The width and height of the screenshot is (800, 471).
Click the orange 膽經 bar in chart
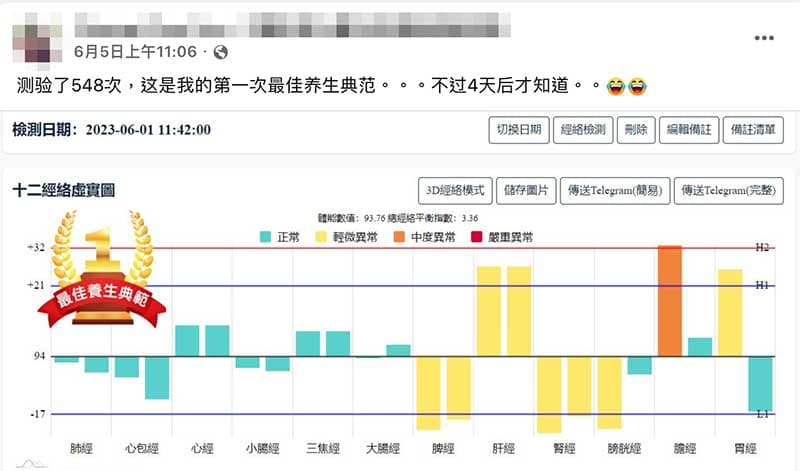coord(670,301)
